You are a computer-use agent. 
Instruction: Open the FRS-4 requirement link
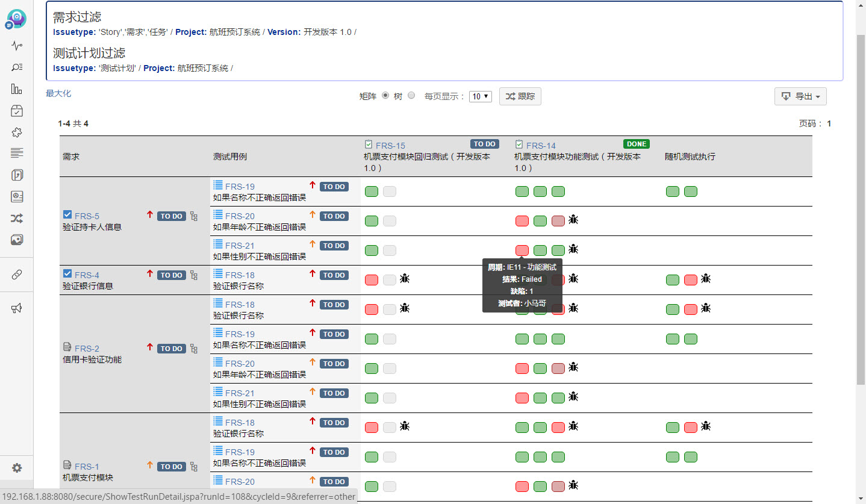tap(87, 275)
